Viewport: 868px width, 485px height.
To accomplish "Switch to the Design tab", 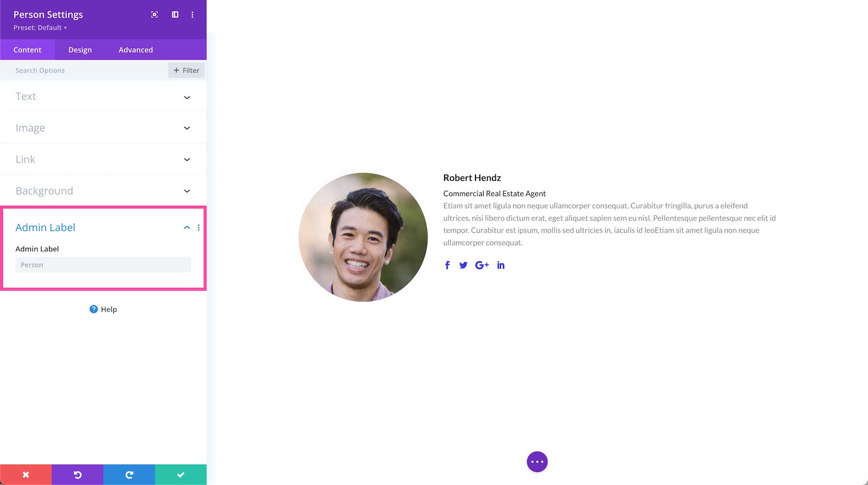I will (x=80, y=49).
